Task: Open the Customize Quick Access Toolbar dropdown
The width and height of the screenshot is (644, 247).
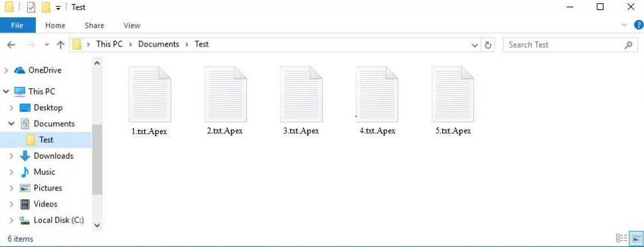Action: pyautogui.click(x=58, y=7)
